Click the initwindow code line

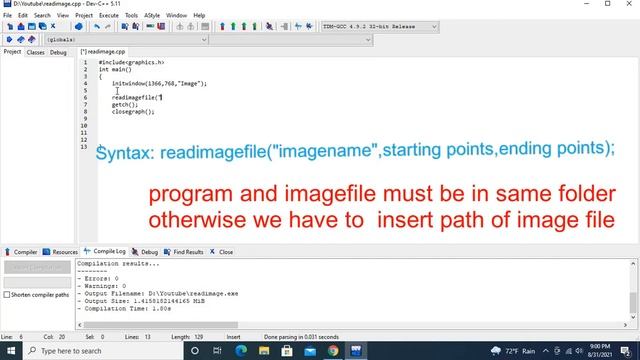click(159, 84)
